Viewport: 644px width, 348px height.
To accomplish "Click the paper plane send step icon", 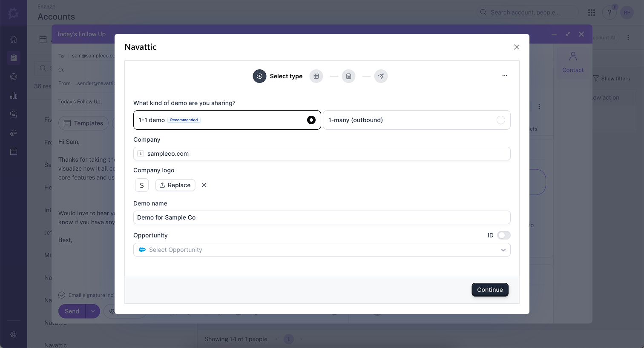I will click(x=381, y=76).
